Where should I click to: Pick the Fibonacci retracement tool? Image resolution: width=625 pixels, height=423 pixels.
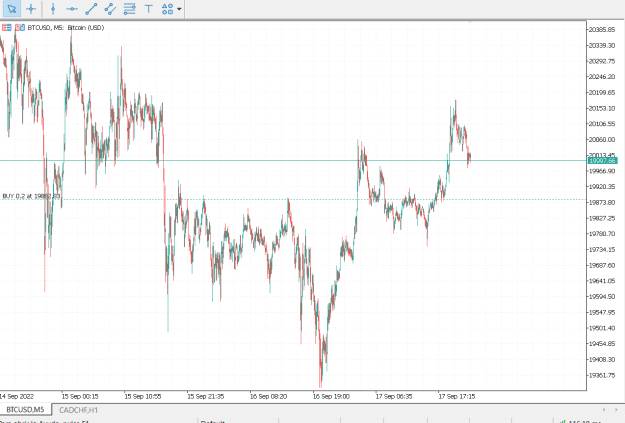pos(129,8)
